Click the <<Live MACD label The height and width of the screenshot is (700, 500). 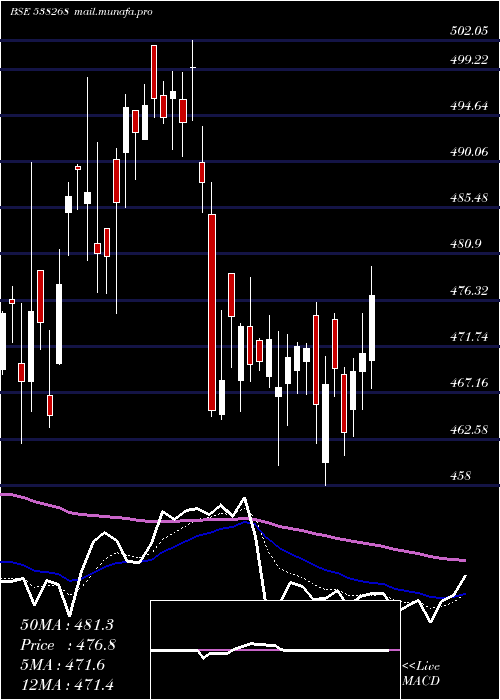(421, 673)
